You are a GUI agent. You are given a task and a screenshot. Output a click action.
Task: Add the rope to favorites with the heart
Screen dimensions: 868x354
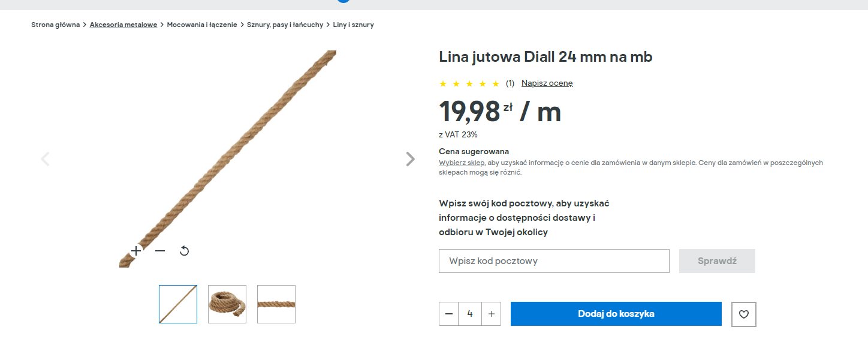tap(744, 314)
